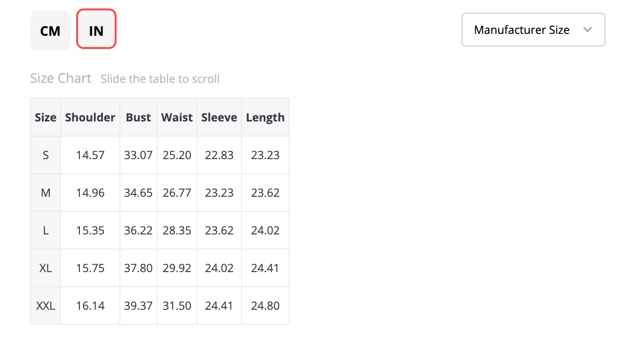644x338 pixels.
Task: Click shoulder value 14.57 for S
Action: click(90, 155)
